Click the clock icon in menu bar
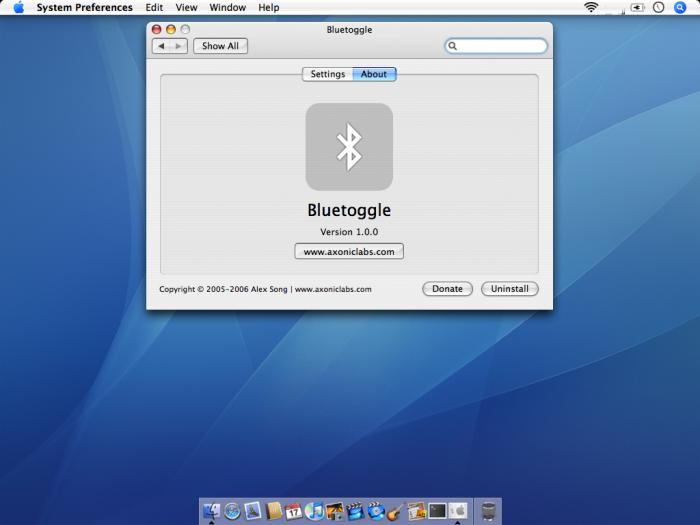700x525 pixels. point(658,7)
